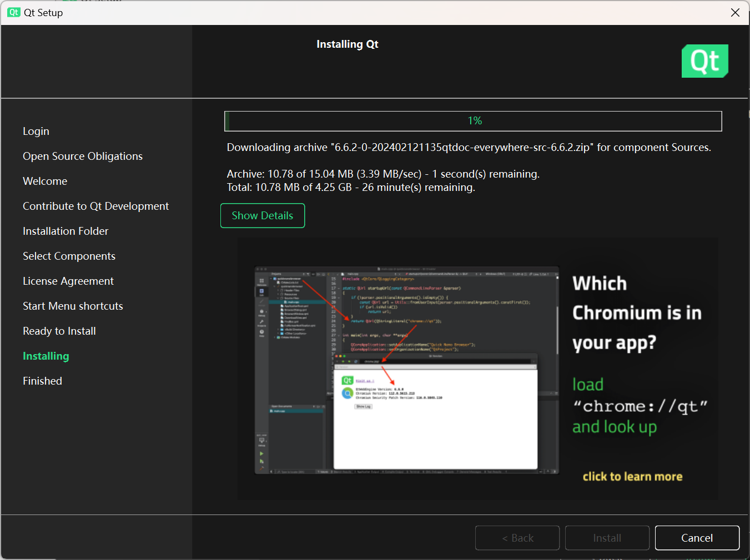This screenshot has height=560, width=750.
Task: Click the Total remaining time line
Action: (351, 188)
